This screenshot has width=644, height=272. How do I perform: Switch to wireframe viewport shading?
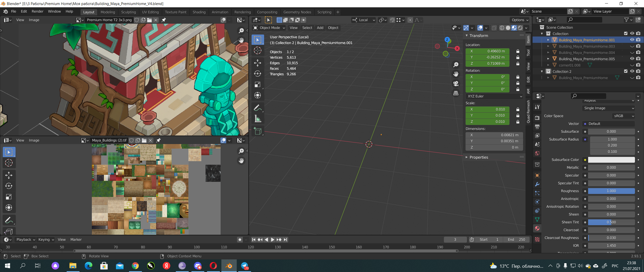pos(502,28)
